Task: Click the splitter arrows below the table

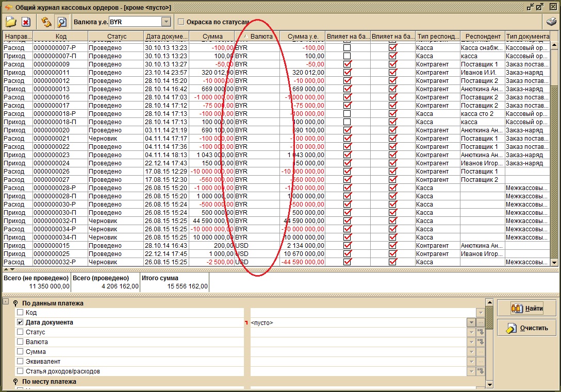Action: 9,269
